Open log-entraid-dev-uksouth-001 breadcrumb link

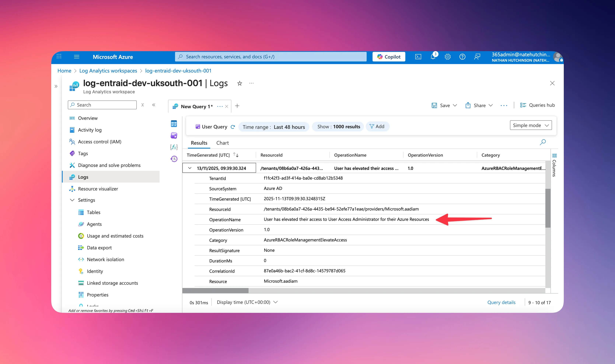tap(178, 71)
